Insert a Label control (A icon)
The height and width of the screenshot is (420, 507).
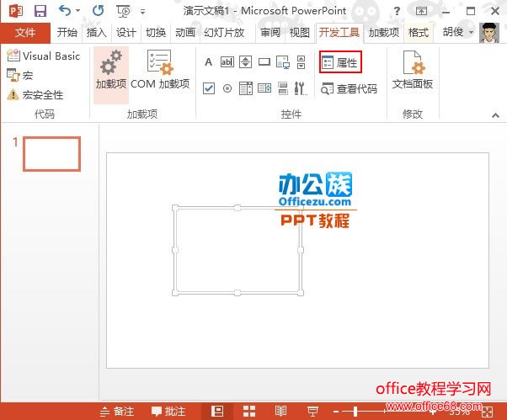(209, 61)
